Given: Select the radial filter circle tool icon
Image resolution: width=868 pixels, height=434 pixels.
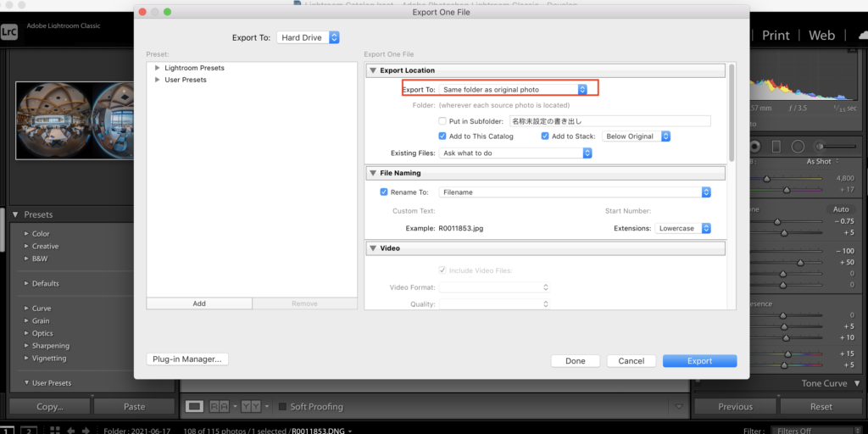Looking at the screenshot, I should click(798, 146).
